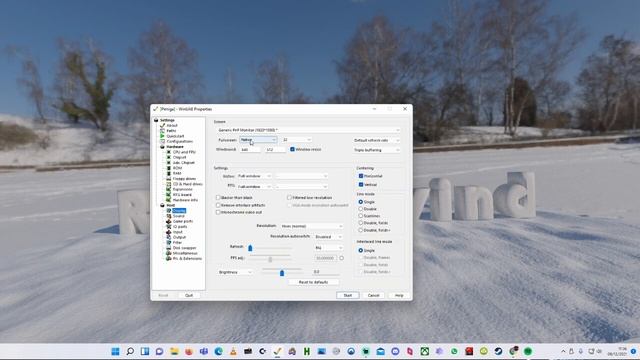Select Quickstart with green arrow icon

pos(175,136)
